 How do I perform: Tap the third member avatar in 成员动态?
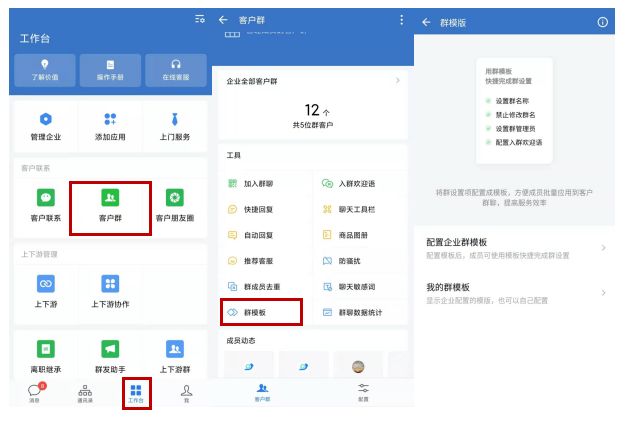coord(356,366)
